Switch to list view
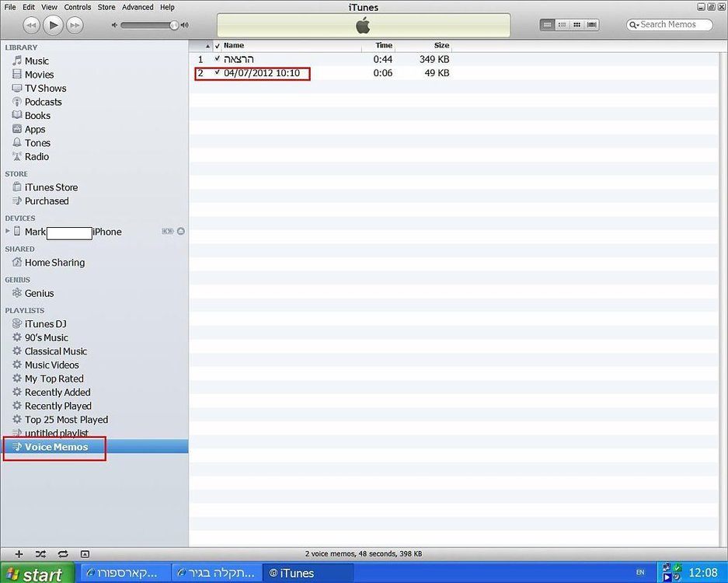This screenshot has width=728, height=583. tap(548, 25)
